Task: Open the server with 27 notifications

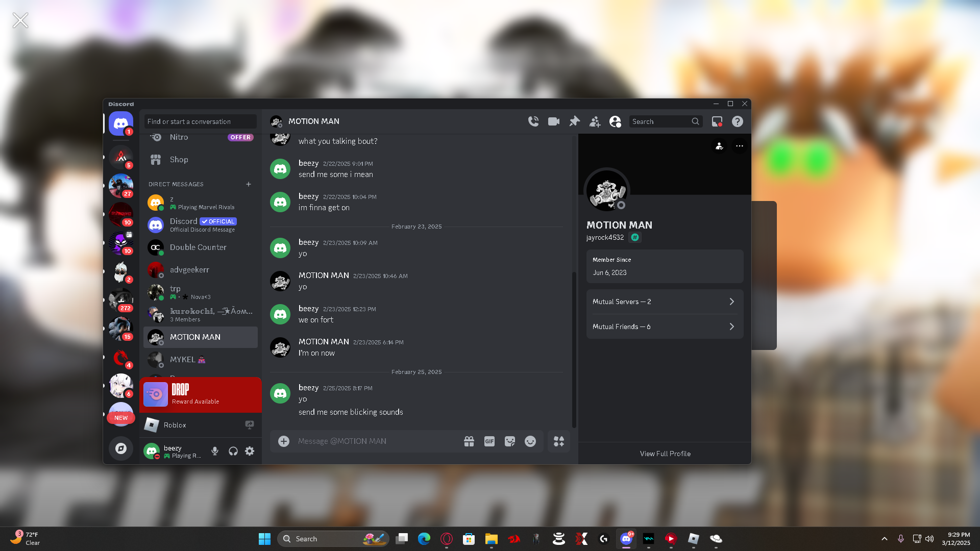Action: pyautogui.click(x=121, y=186)
